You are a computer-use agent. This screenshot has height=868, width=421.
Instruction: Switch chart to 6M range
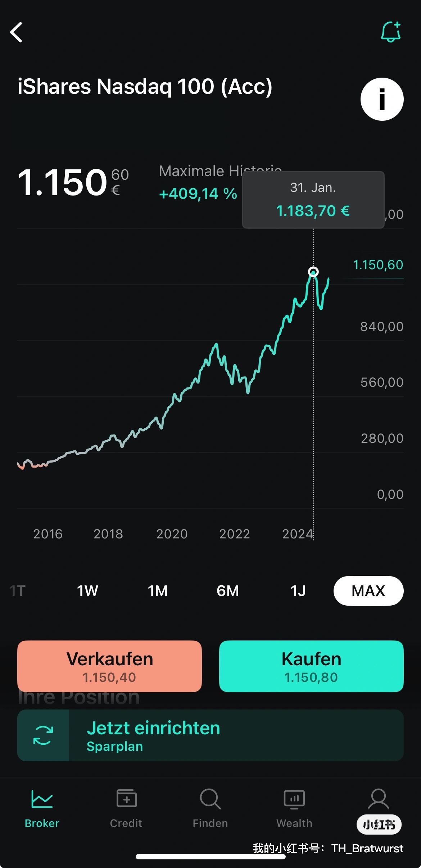pyautogui.click(x=228, y=591)
